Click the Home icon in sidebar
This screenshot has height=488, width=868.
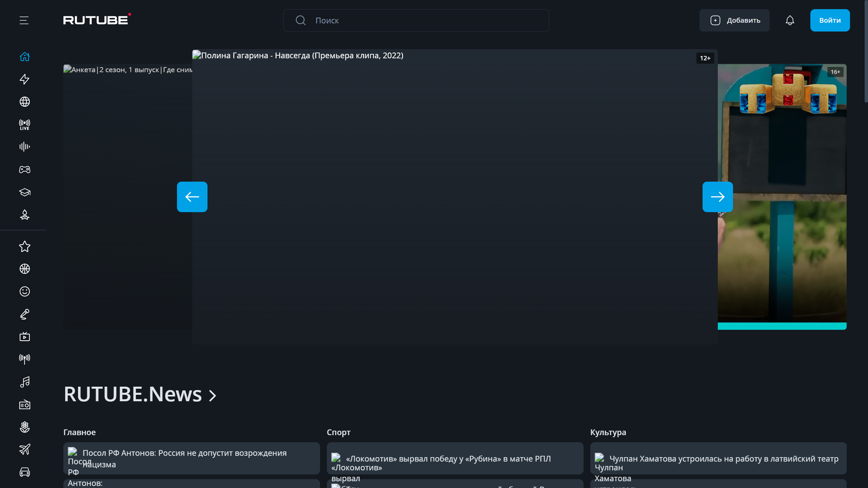tap(24, 57)
